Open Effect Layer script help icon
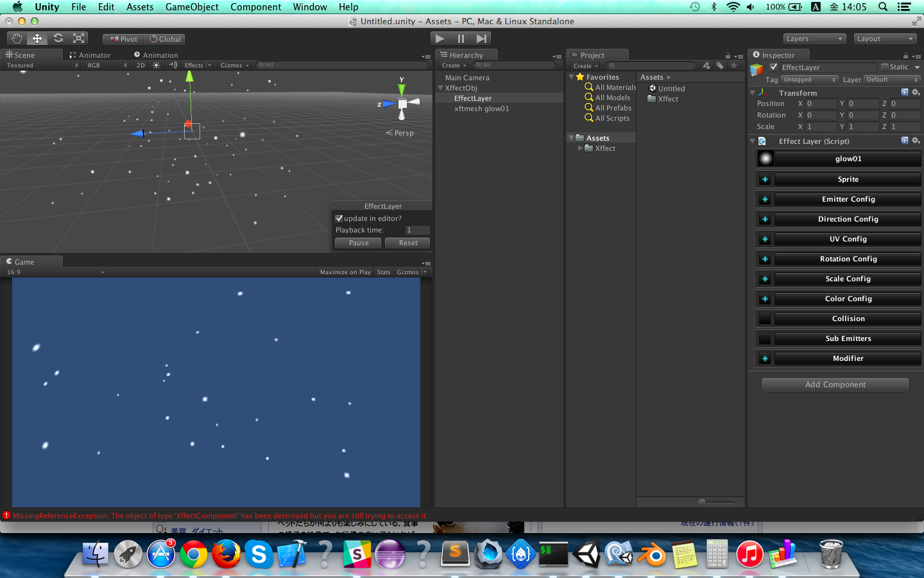This screenshot has height=578, width=924. coord(905,141)
